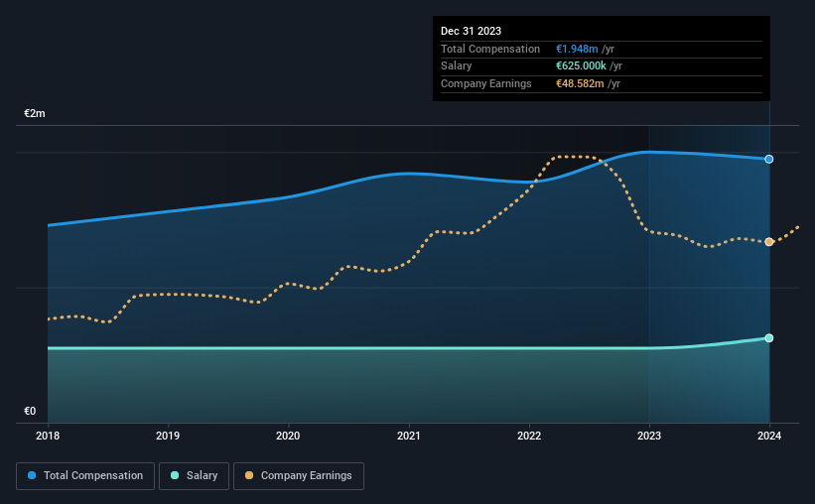
Task: Select the 2021 x-axis label
Action: click(409, 436)
